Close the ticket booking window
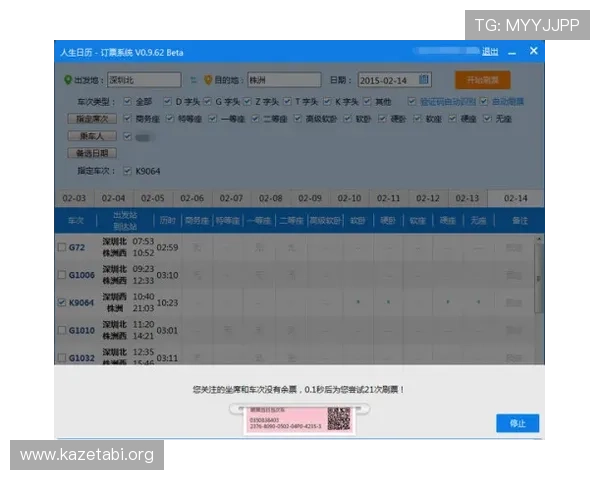The width and height of the screenshot is (600, 480). [x=534, y=51]
